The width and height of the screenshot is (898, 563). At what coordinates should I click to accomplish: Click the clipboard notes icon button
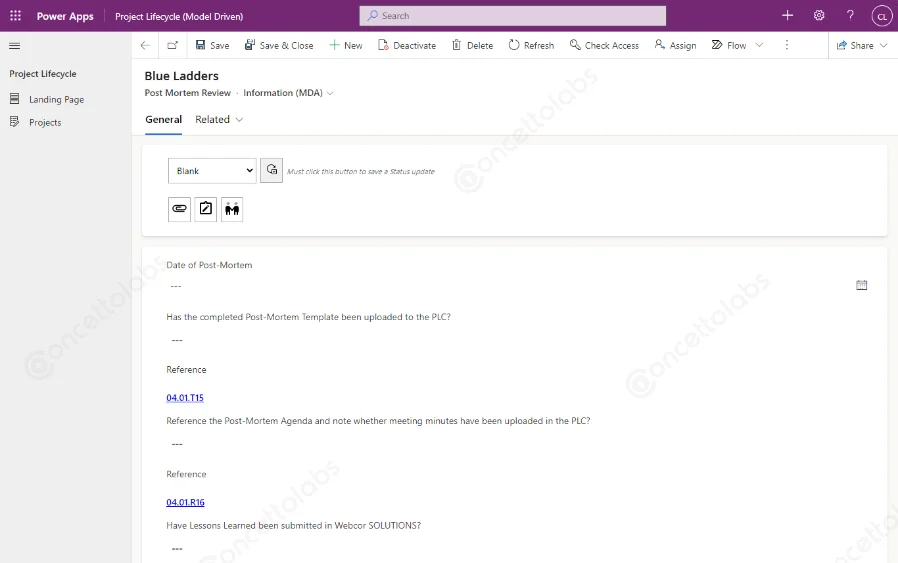pos(206,209)
